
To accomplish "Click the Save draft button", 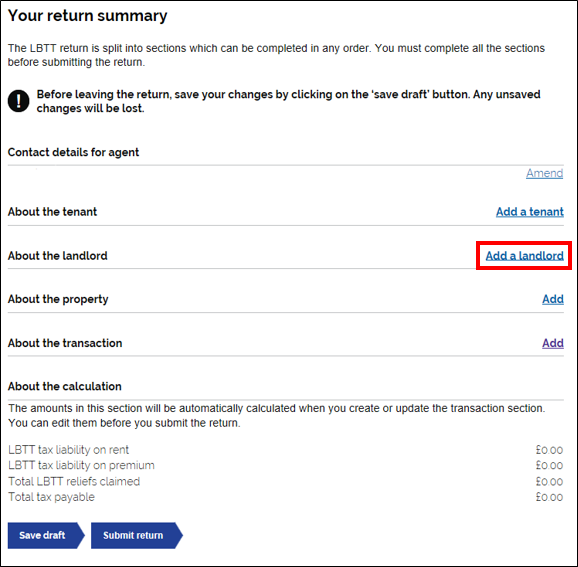I will pyautogui.click(x=46, y=535).
